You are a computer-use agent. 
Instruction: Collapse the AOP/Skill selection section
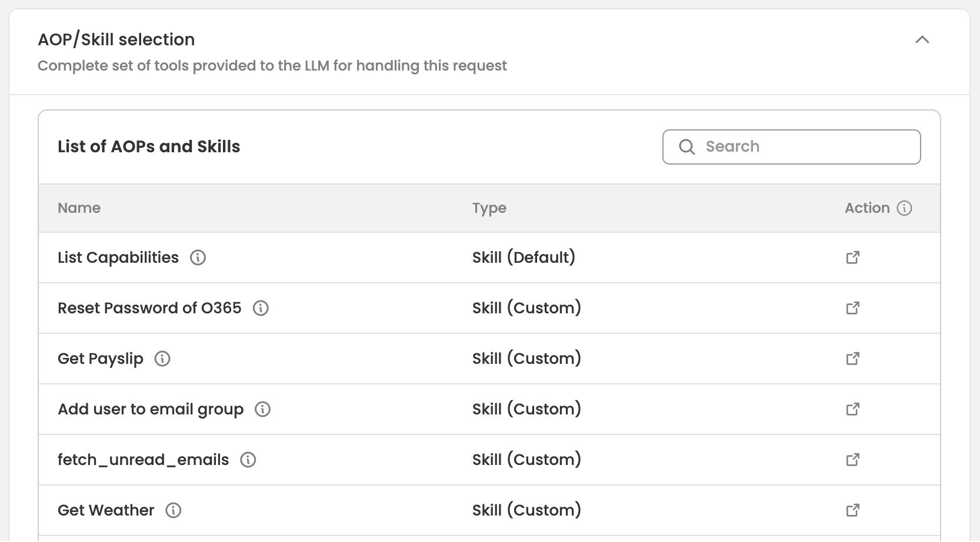(x=922, y=40)
